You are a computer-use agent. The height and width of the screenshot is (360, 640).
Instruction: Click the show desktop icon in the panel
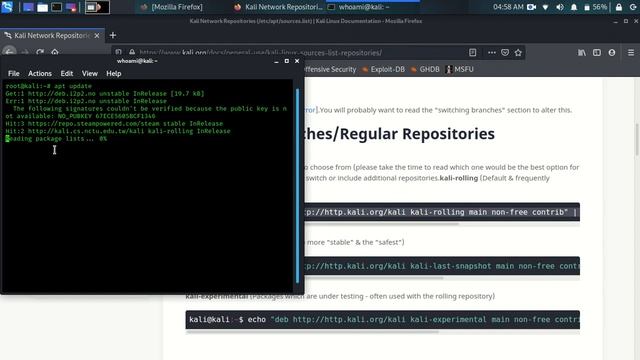(28, 7)
